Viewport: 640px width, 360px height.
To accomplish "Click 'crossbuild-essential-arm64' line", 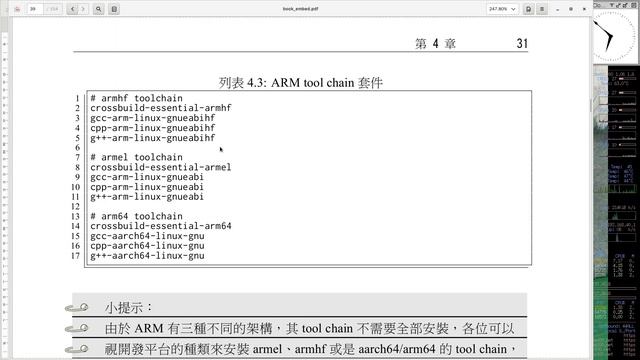I will click(x=161, y=226).
